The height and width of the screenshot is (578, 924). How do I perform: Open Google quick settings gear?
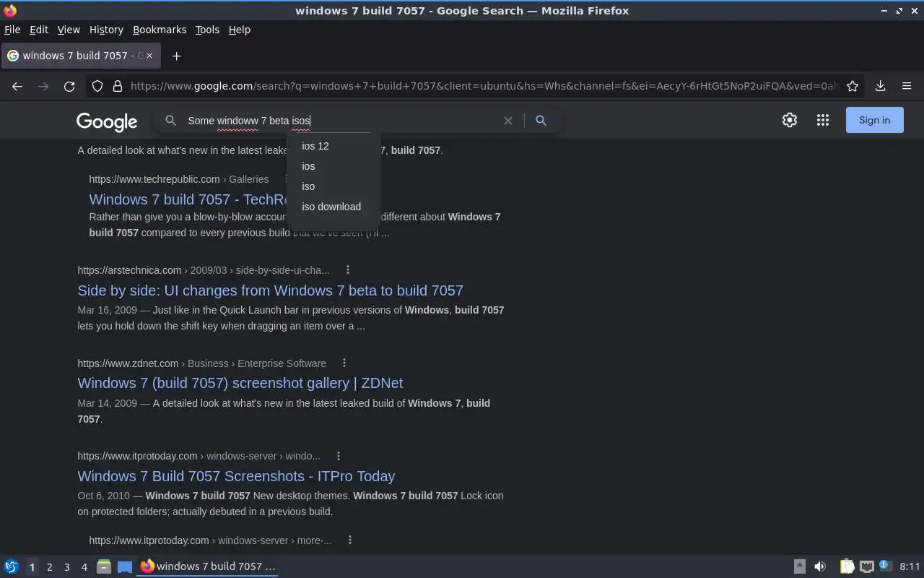(790, 120)
